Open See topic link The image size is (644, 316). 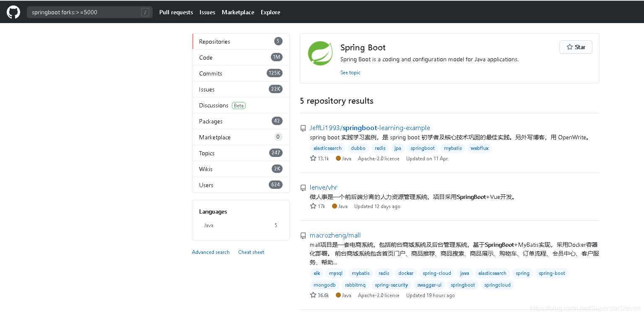[x=351, y=73]
